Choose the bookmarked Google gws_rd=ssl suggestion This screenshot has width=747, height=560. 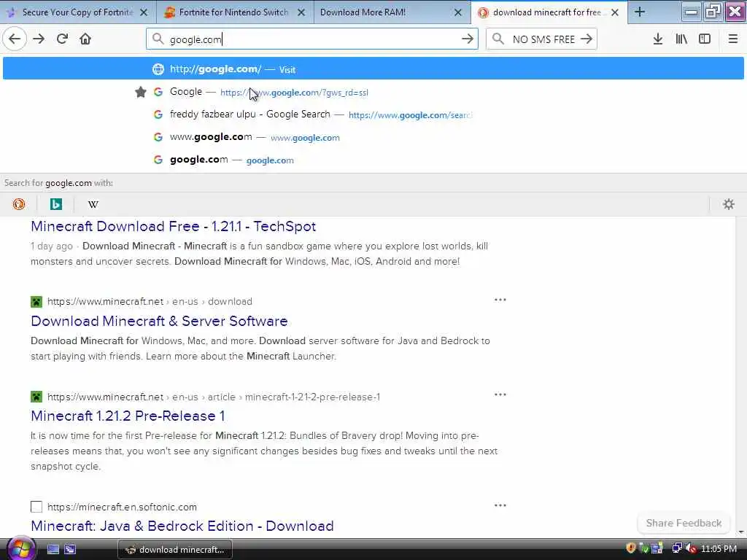[x=373, y=92]
